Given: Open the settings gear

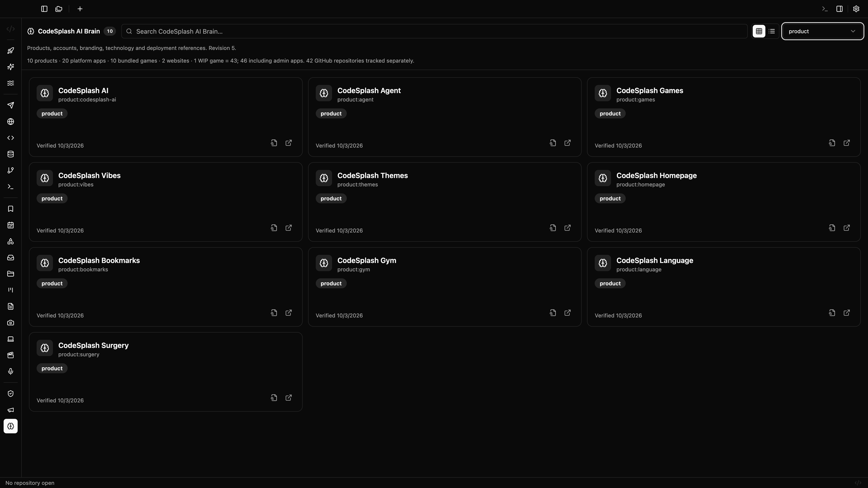Looking at the screenshot, I should (x=856, y=9).
